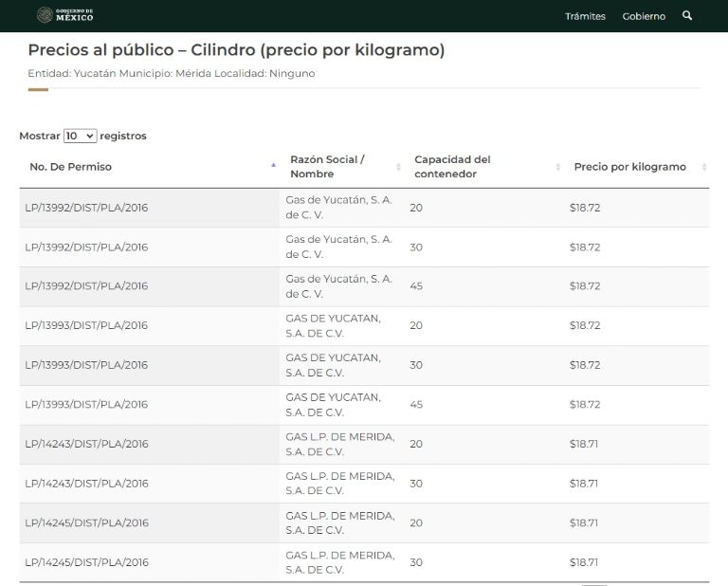Click price $18.72 in LP/13993 capacity 45 row
Viewport: 728px width, 586px height.
click(x=585, y=405)
